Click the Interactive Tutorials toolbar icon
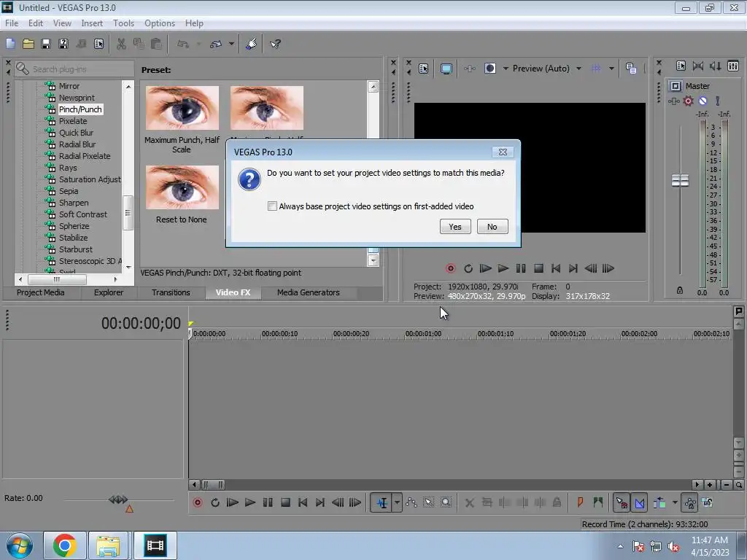This screenshot has height=560, width=747. (x=251, y=44)
